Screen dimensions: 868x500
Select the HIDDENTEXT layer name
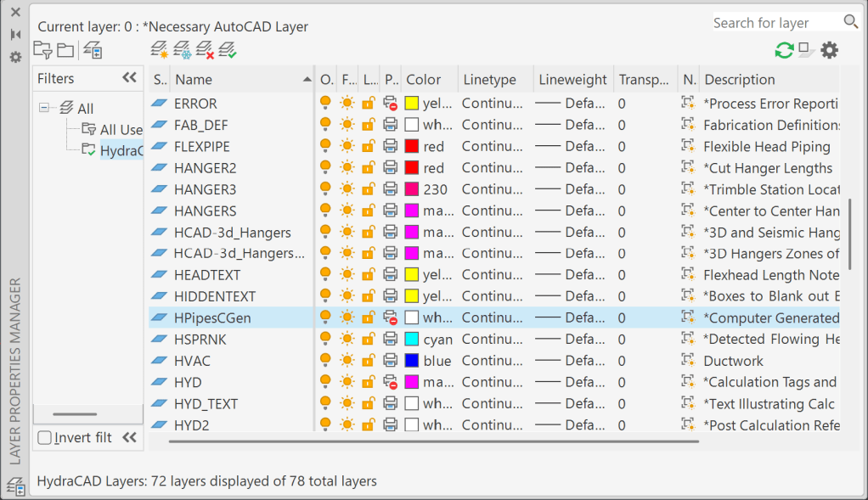pyautogui.click(x=215, y=296)
